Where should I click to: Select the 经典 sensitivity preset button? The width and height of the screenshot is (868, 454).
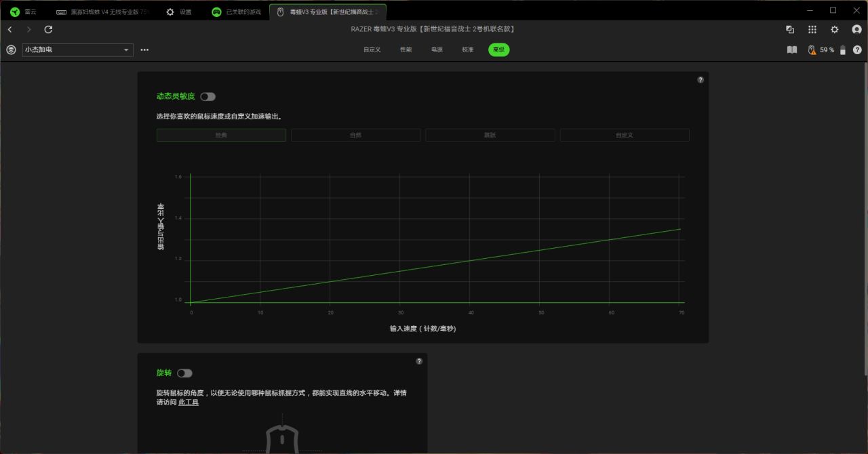221,135
